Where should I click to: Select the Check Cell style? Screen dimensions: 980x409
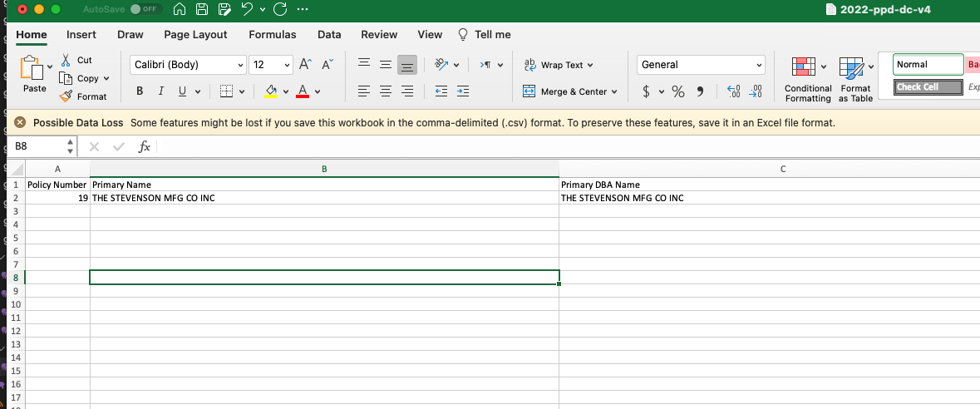coord(928,86)
